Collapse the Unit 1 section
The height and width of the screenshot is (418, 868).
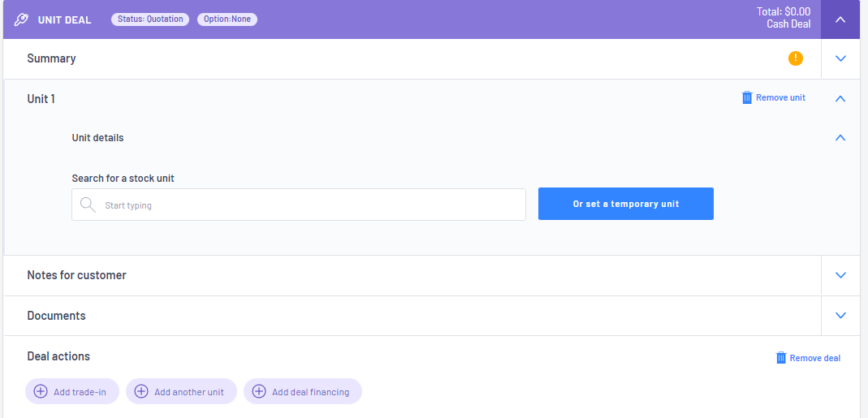(x=840, y=98)
